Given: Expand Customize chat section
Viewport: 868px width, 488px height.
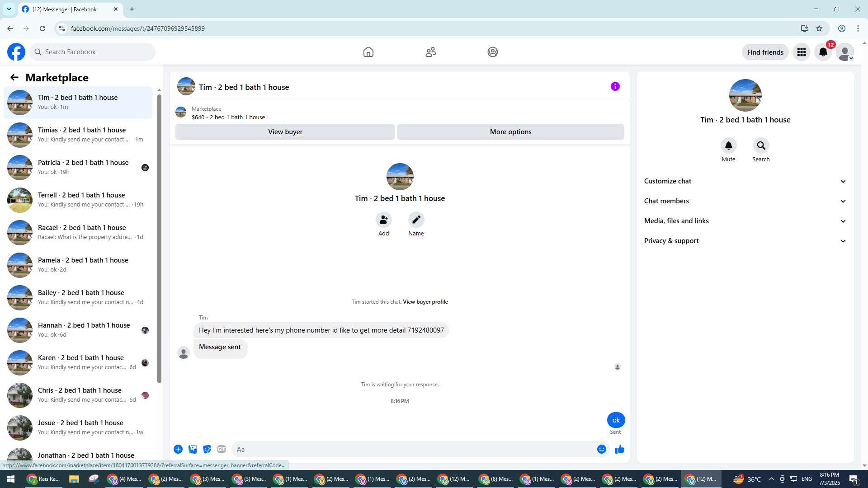Looking at the screenshot, I should pyautogui.click(x=745, y=181).
